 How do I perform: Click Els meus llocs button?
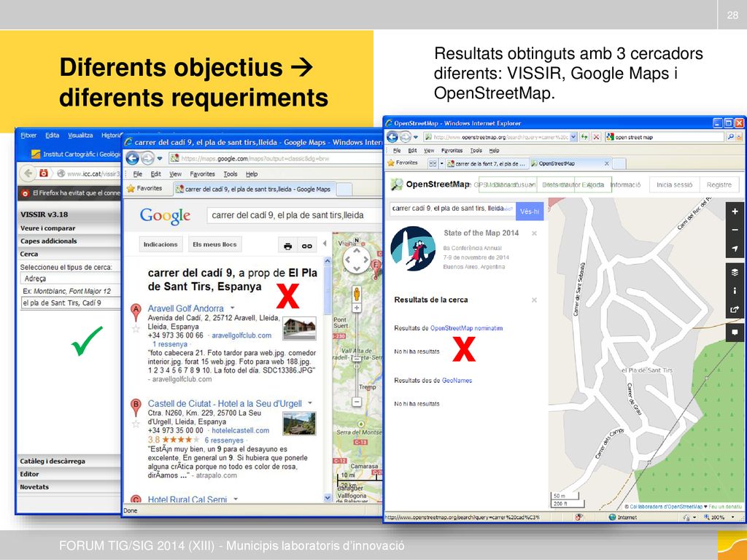point(214,244)
